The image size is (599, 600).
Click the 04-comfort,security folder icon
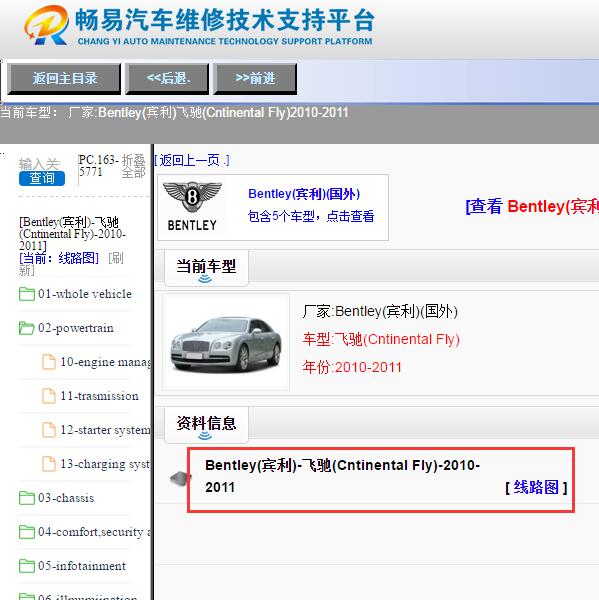27,532
